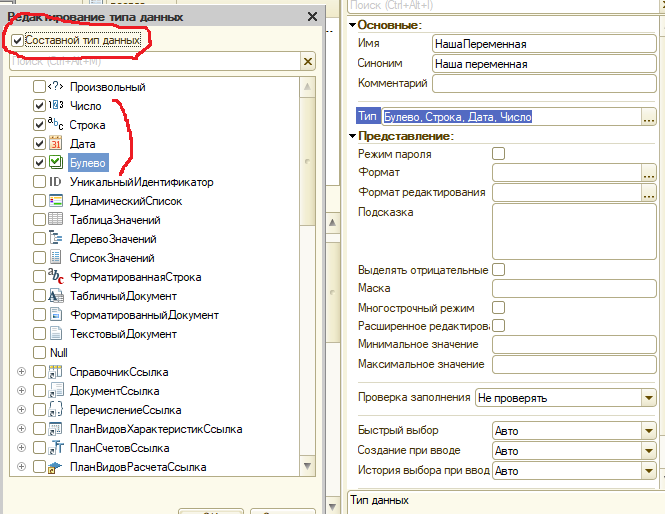Click the Дата calendar icon
The image size is (665, 514).
[x=55, y=144]
